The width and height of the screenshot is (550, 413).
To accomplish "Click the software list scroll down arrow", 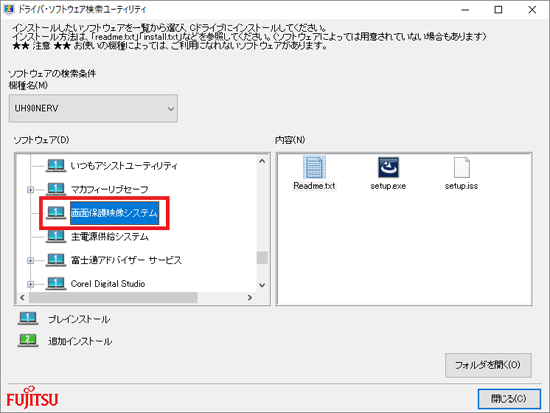I will pos(262,285).
